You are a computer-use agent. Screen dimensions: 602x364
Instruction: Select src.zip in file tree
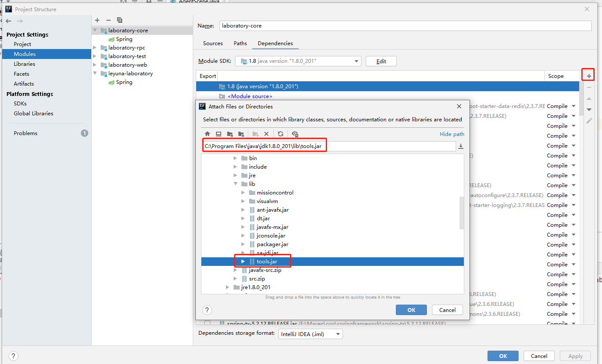257,279
